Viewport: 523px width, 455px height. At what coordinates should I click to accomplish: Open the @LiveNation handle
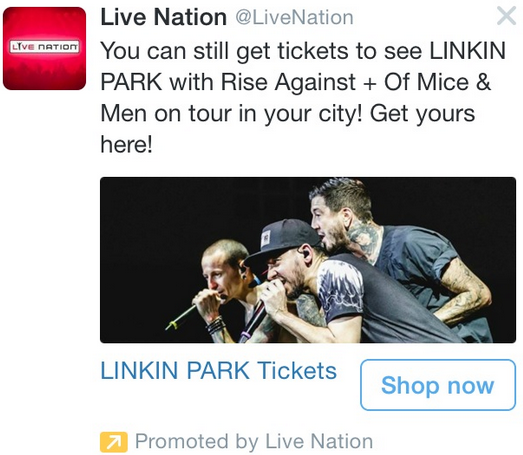click(295, 18)
